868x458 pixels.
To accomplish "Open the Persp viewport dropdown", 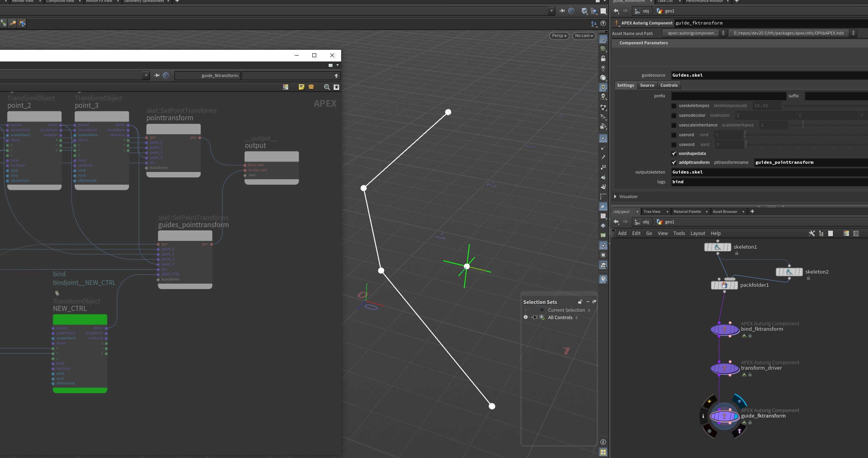I will [559, 36].
